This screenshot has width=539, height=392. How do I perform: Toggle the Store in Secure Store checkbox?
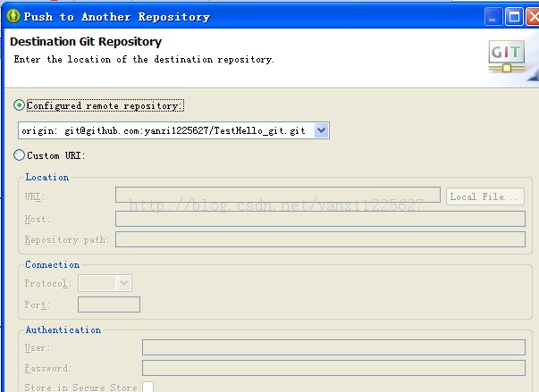pyautogui.click(x=148, y=388)
